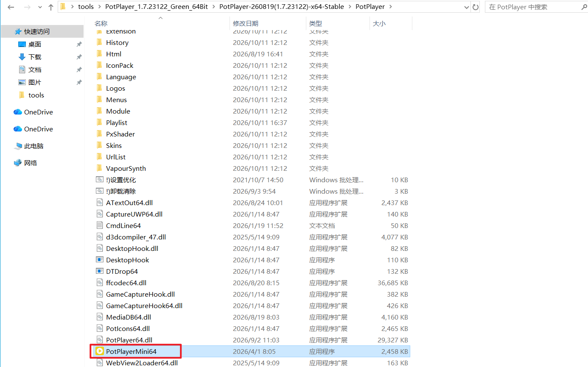Click the ffcodec64.dll file icon

(100, 283)
